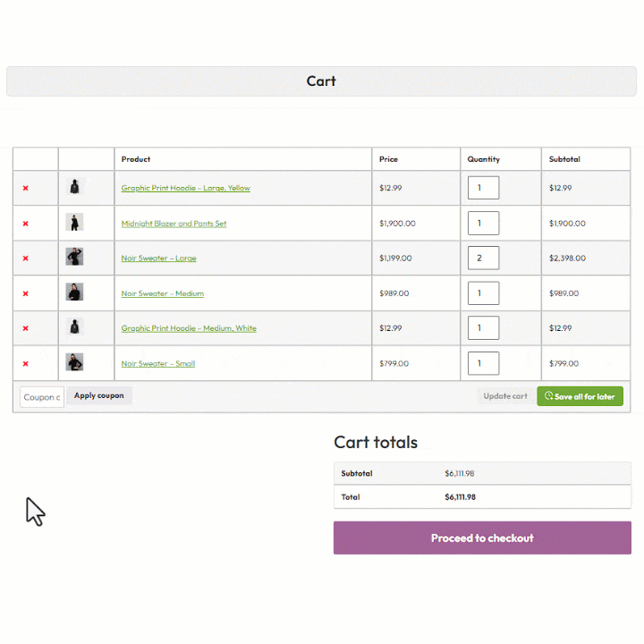Remove Noir Sweater Medium via red X
This screenshot has width=644, height=644.
click(25, 293)
